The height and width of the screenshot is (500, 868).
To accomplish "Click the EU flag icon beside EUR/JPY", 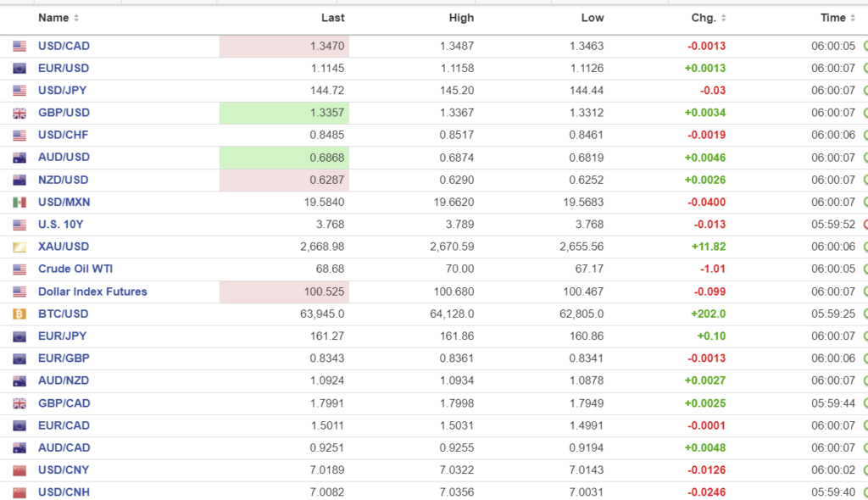I will (x=19, y=336).
